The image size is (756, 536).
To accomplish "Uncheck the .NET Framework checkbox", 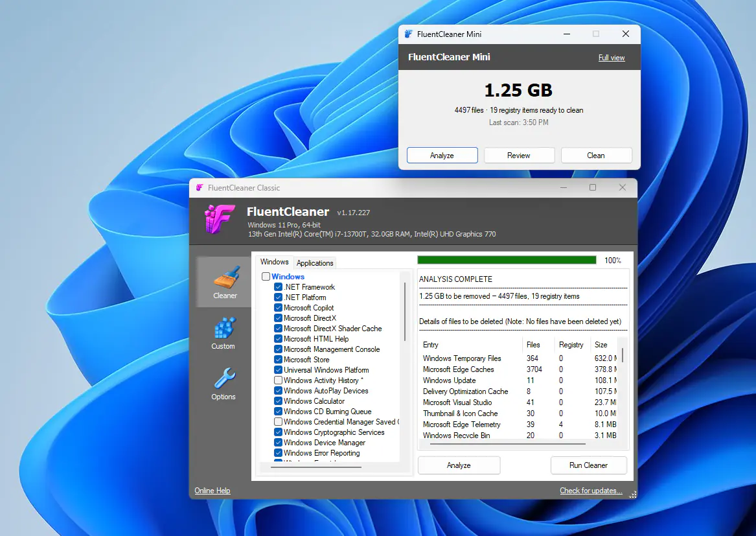I will [x=278, y=287].
